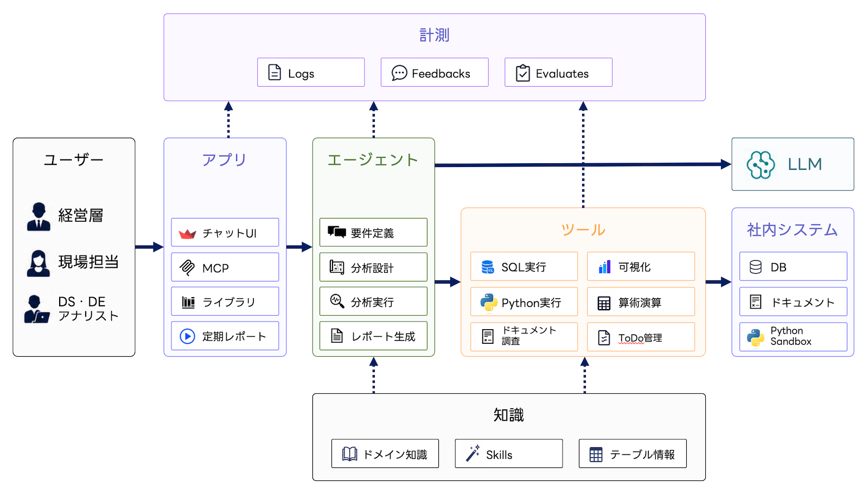Image resolution: width=868 pixels, height=494 pixels.
Task: Click the エージェント heading
Action: coord(373,160)
